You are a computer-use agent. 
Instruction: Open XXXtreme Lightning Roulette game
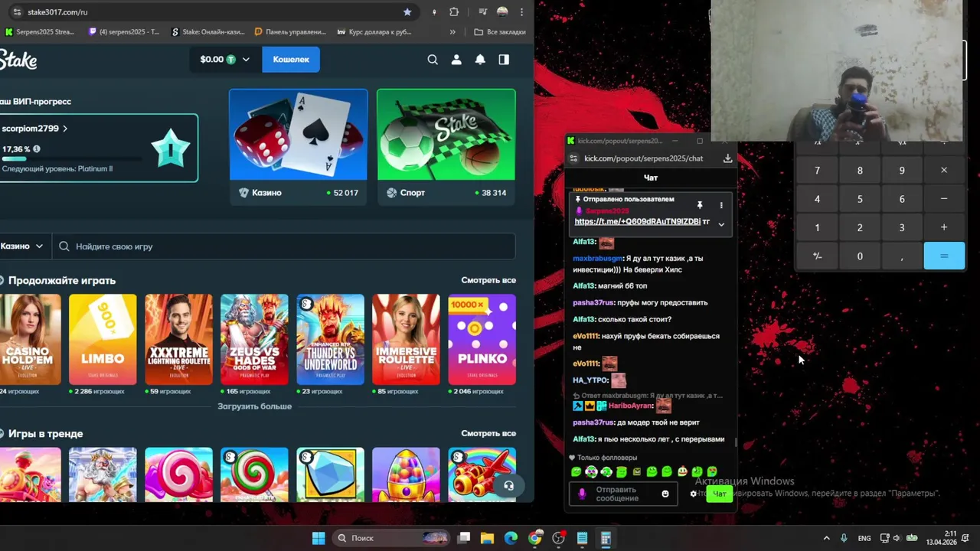(178, 339)
